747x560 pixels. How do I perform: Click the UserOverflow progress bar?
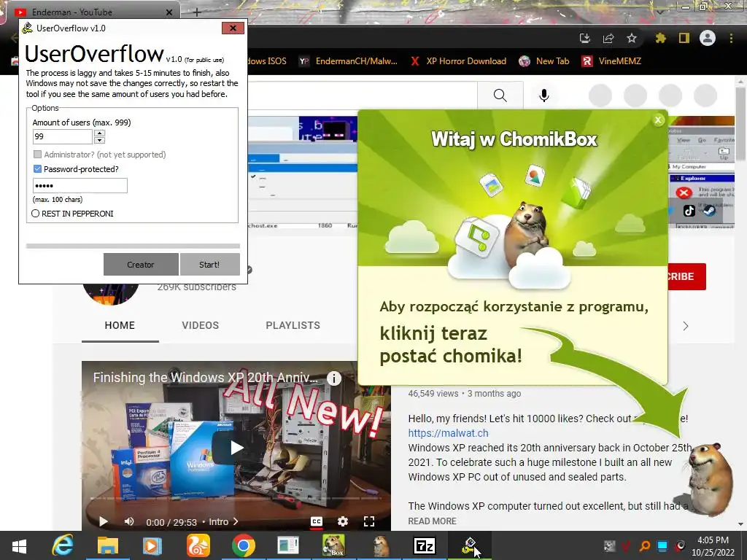tap(133, 246)
